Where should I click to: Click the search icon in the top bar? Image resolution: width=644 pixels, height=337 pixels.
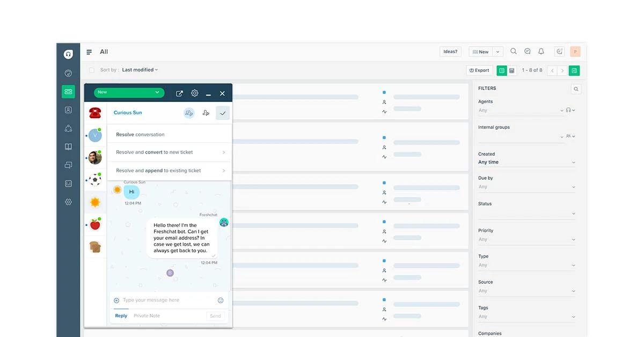click(514, 51)
